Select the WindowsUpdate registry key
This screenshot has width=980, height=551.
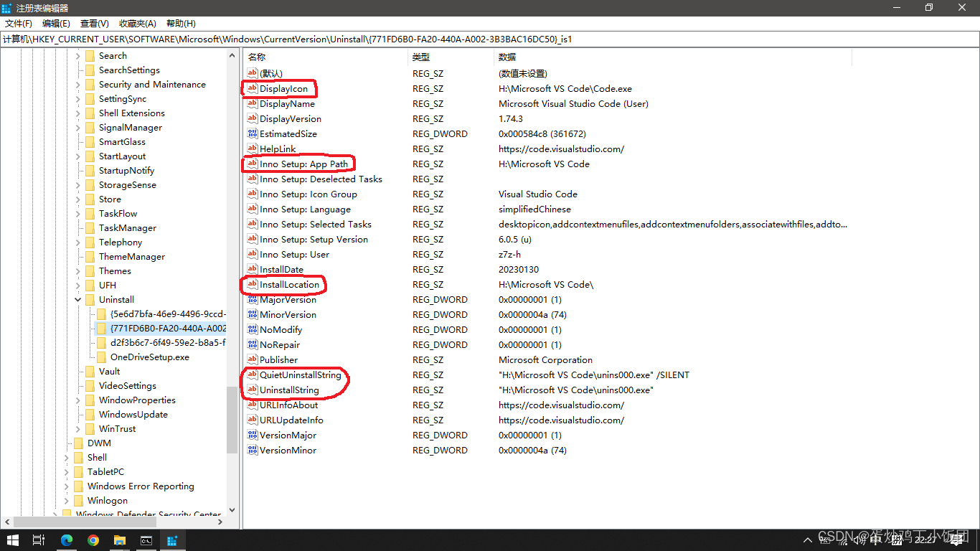133,414
